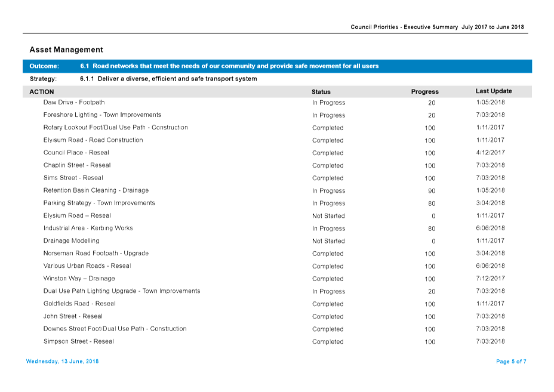The height and width of the screenshot is (392, 554).
Task: Click 'Winston Way – Drainage' action
Action: 79,278
